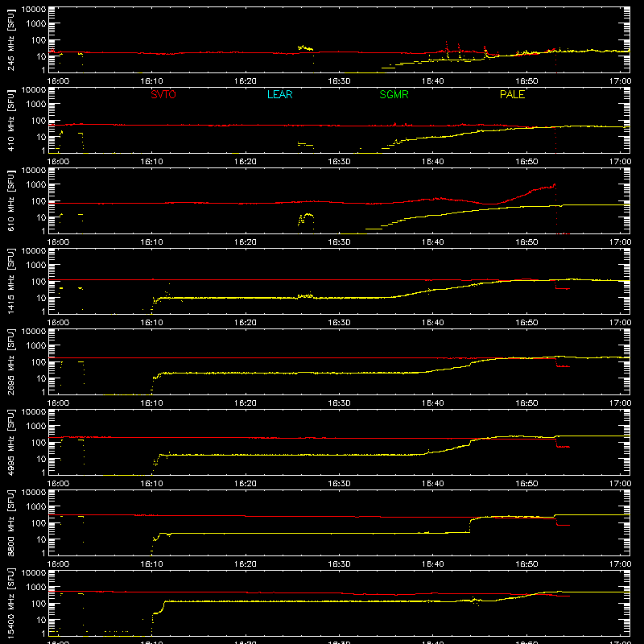644x644 pixels.
Task: Click 16:10 tick under the 245 MHz panel
Action: coord(151,81)
